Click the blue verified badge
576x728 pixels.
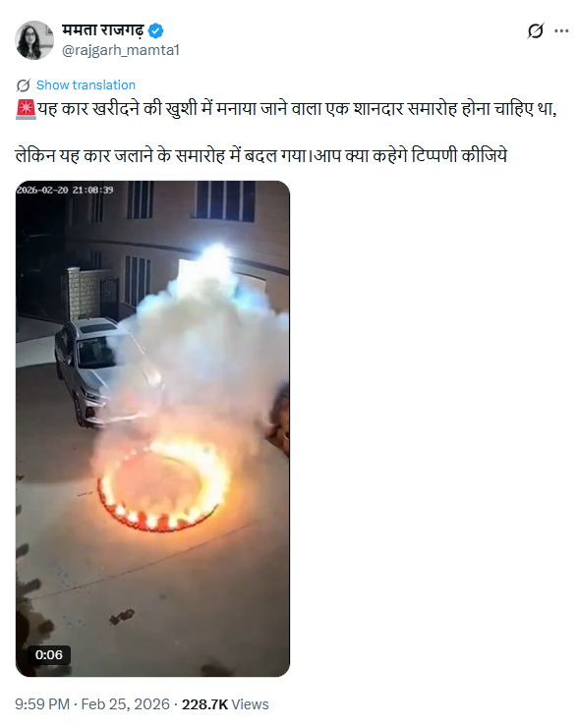point(155,31)
